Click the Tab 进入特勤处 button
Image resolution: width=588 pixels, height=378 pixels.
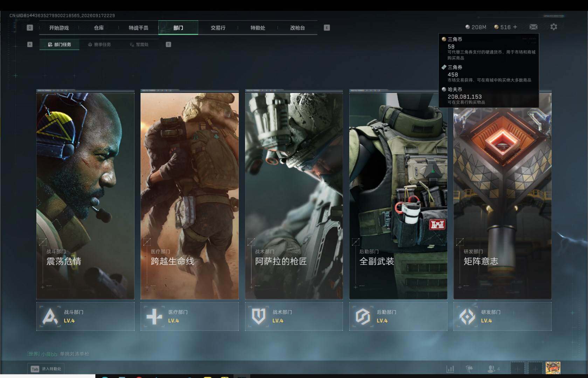pyautogui.click(x=46, y=369)
